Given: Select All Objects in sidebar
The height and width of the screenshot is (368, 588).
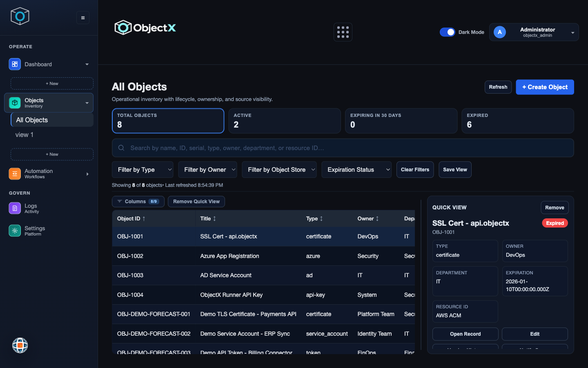Looking at the screenshot, I should pos(52,120).
